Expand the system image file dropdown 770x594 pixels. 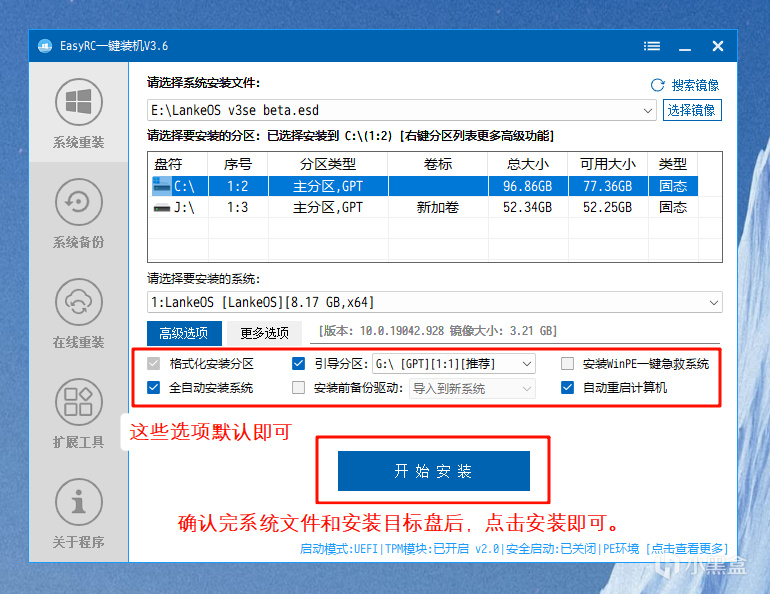648,111
